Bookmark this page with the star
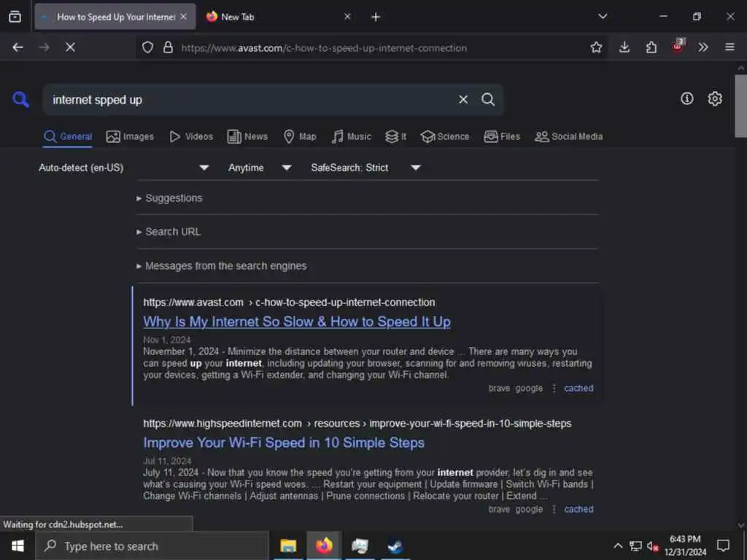 (596, 47)
